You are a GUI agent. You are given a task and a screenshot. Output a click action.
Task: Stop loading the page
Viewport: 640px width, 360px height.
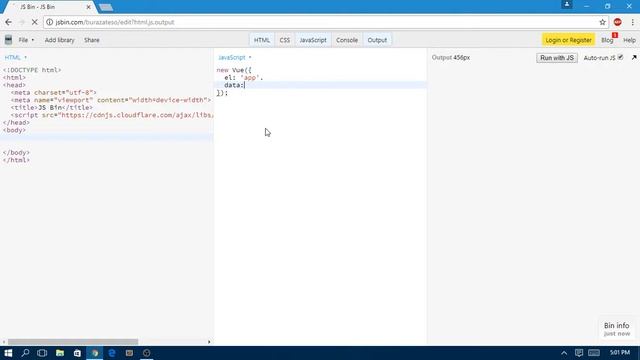[35, 22]
